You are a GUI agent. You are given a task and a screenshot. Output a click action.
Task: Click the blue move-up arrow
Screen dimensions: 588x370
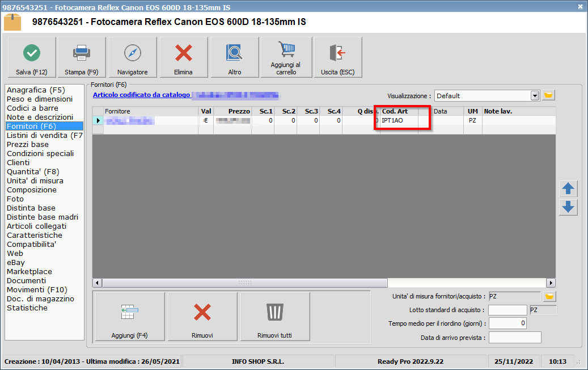568,189
